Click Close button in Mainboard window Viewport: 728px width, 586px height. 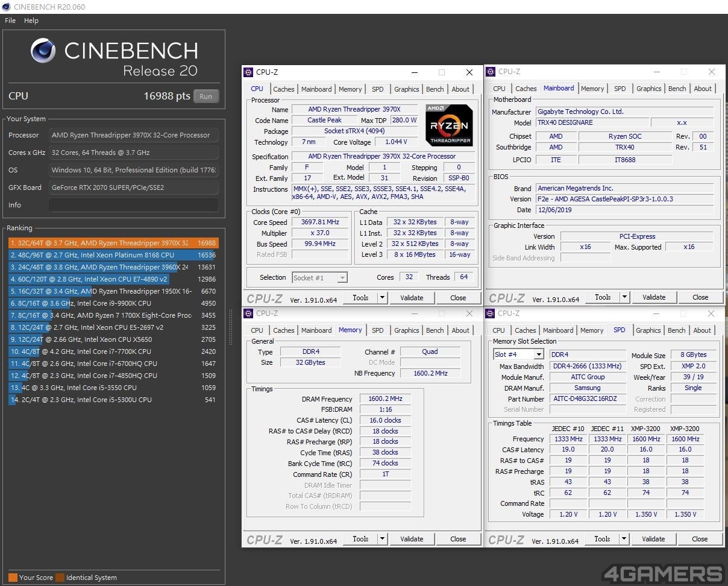(700, 297)
